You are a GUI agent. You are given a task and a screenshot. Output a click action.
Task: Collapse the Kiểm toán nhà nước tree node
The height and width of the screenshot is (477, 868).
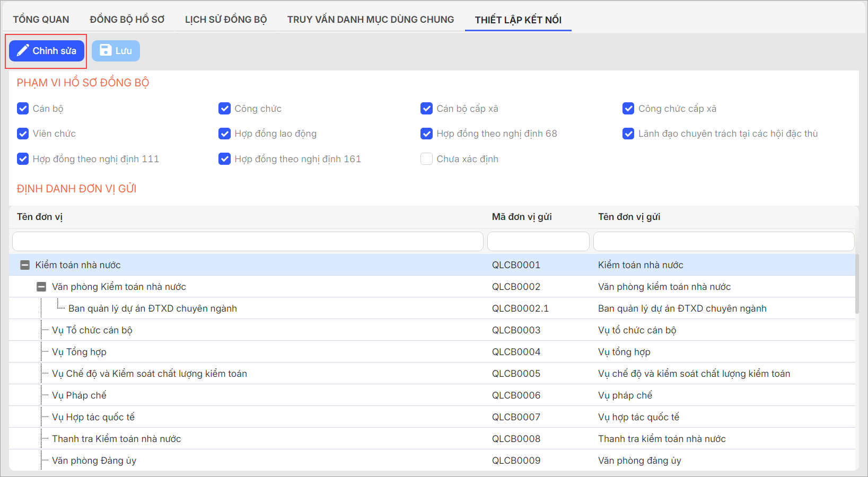tap(25, 265)
